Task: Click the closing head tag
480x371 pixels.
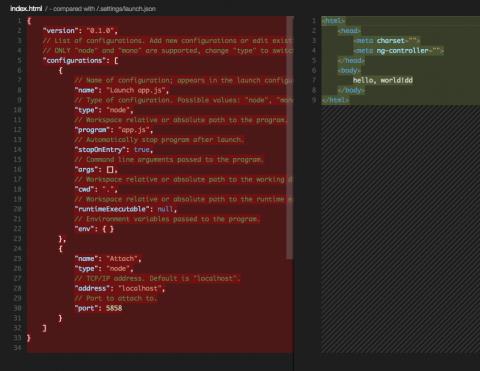Action: point(351,61)
